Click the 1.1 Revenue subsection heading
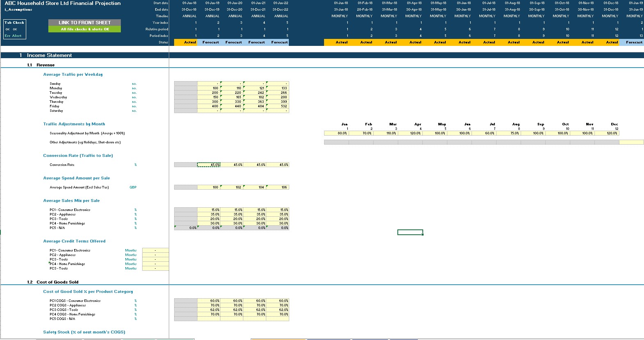This screenshot has height=340, width=644. point(41,65)
